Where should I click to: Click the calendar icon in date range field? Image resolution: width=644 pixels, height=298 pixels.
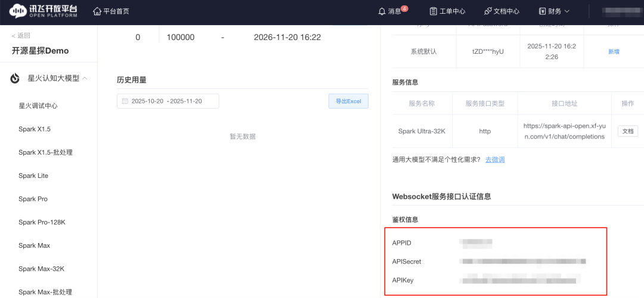point(125,102)
